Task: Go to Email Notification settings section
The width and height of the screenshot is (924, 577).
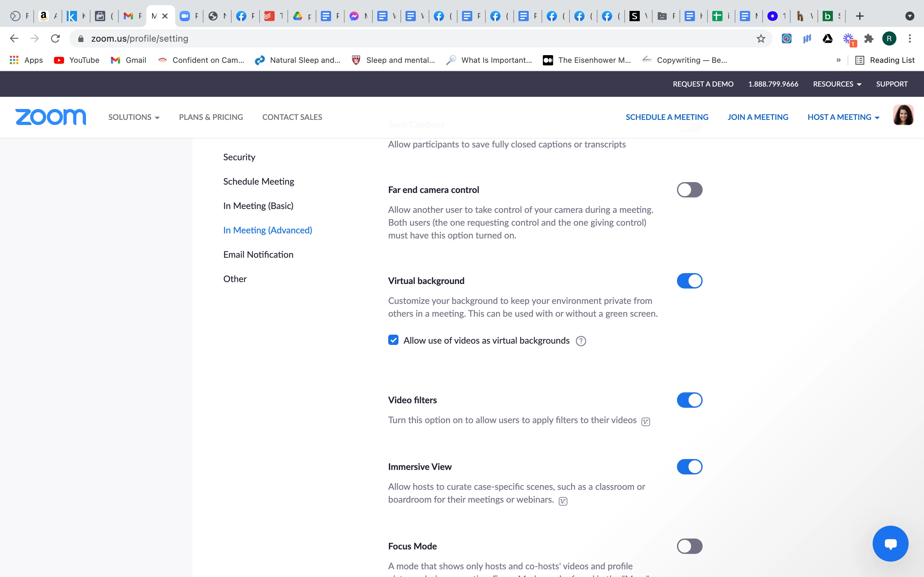Action: point(258,255)
